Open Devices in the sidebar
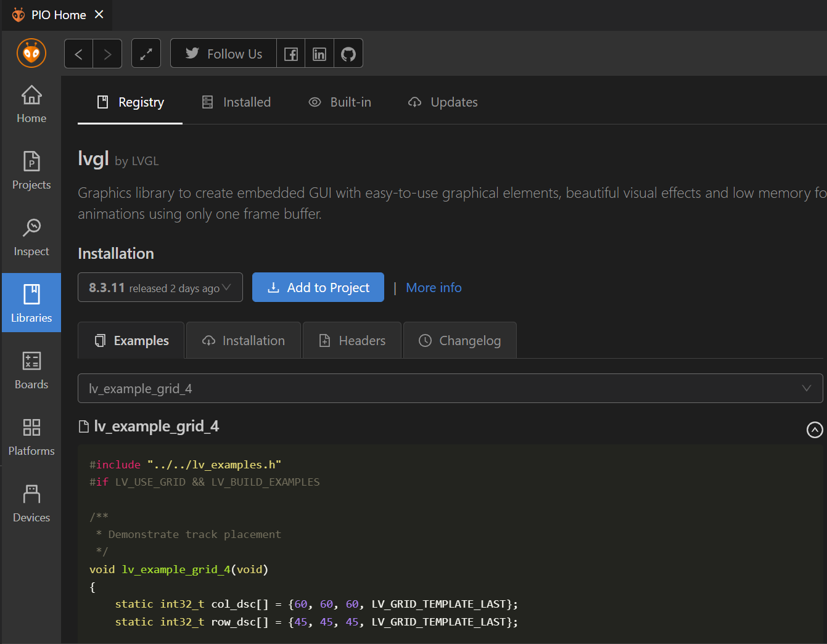 [31, 503]
